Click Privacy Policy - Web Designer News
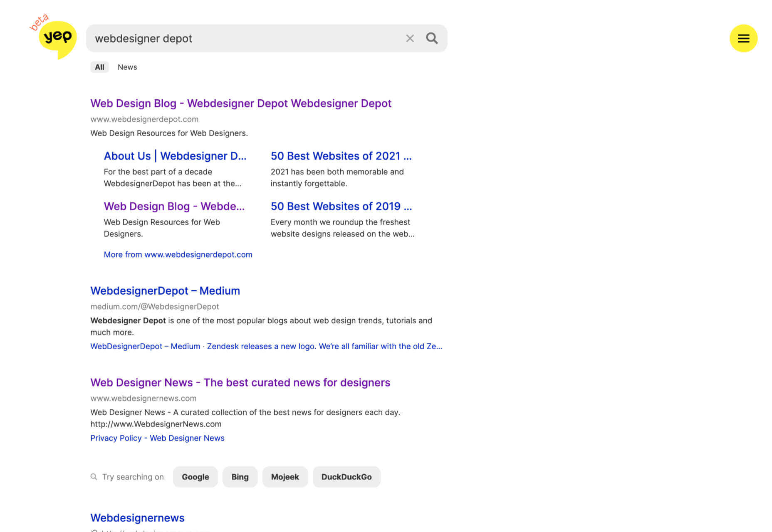The image size is (772, 532). [157, 438]
